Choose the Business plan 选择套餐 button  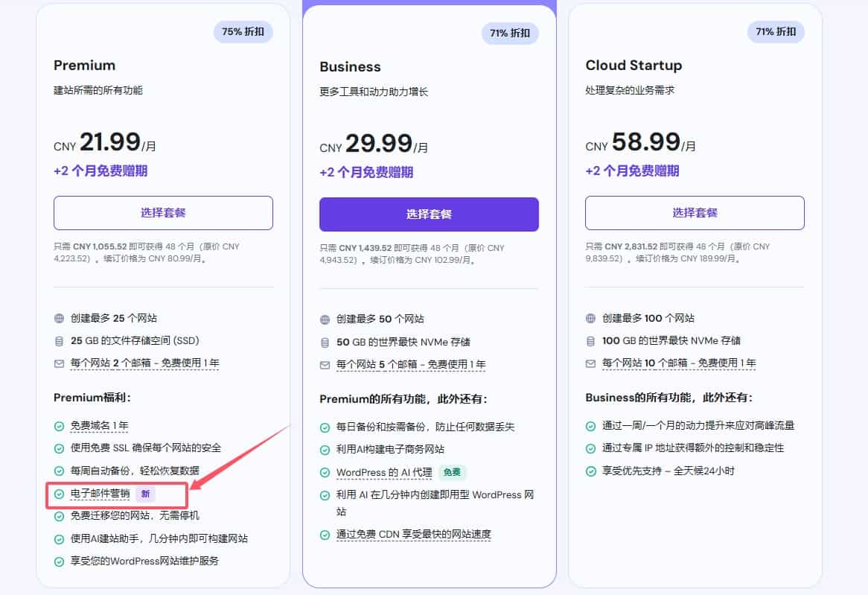[429, 214]
